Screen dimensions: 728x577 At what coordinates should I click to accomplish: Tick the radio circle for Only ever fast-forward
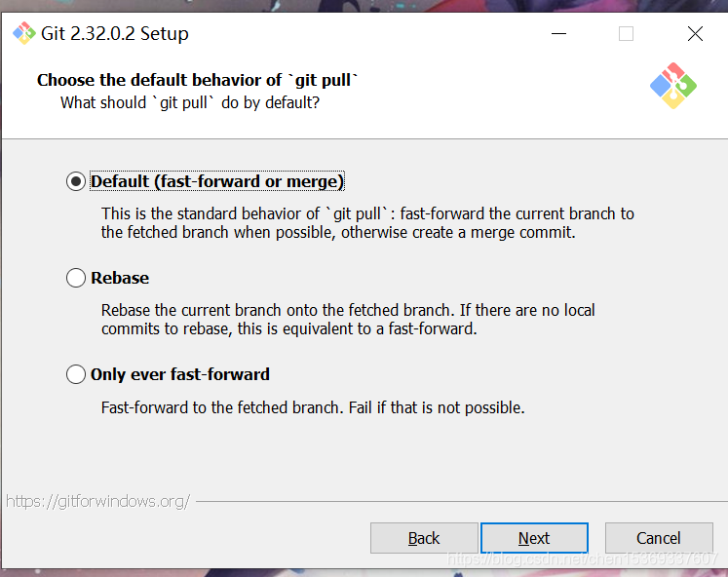coord(76,374)
